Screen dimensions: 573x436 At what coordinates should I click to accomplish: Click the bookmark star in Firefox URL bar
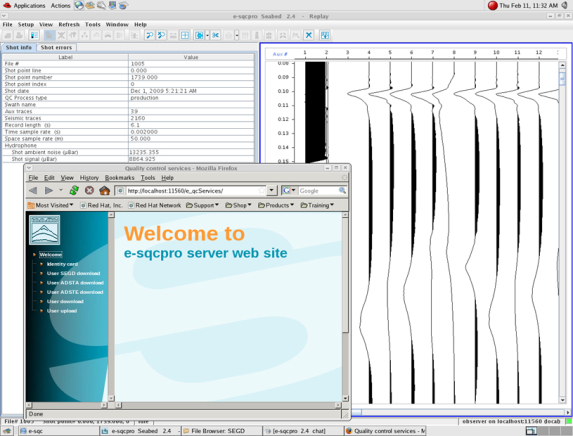261,190
